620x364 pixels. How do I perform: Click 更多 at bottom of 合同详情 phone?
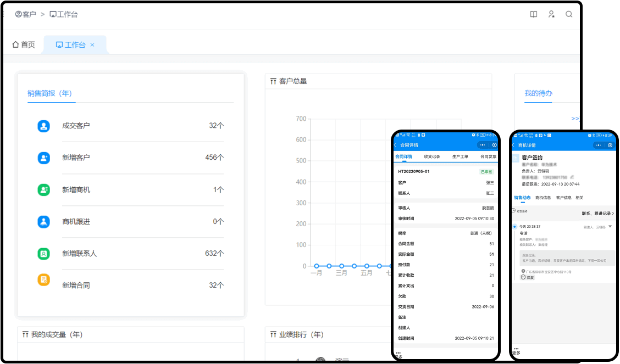click(x=398, y=355)
